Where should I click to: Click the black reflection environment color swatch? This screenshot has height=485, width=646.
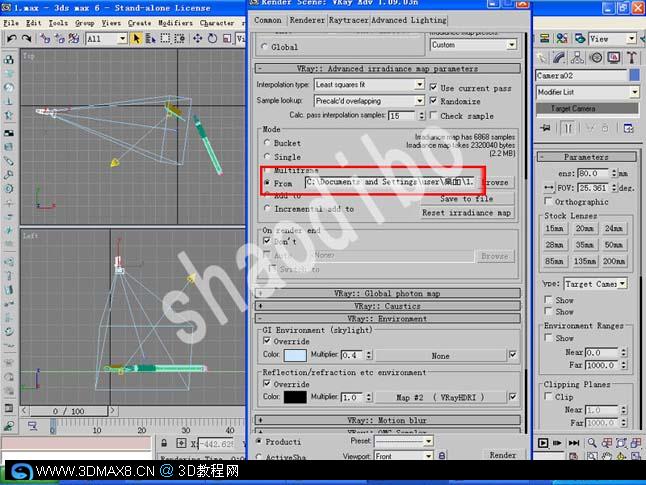[x=295, y=397]
